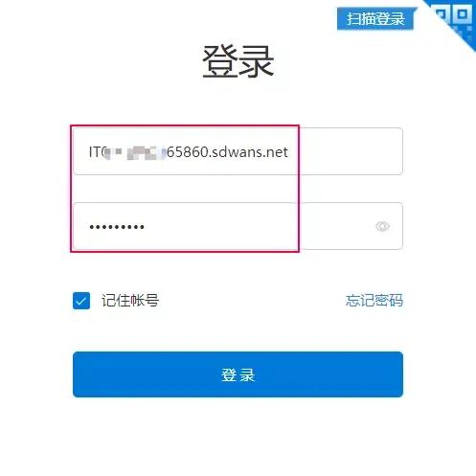This screenshot has height=476, width=476.
Task: Click the 65860.sdwans.net text in account field
Action: pyautogui.click(x=227, y=152)
